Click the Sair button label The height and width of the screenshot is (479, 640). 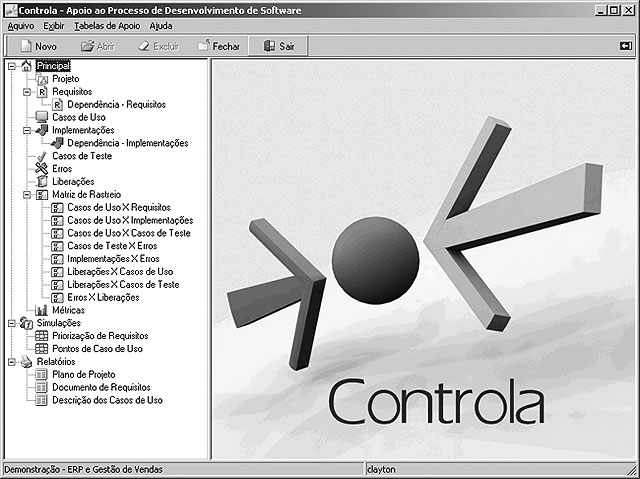[287, 46]
